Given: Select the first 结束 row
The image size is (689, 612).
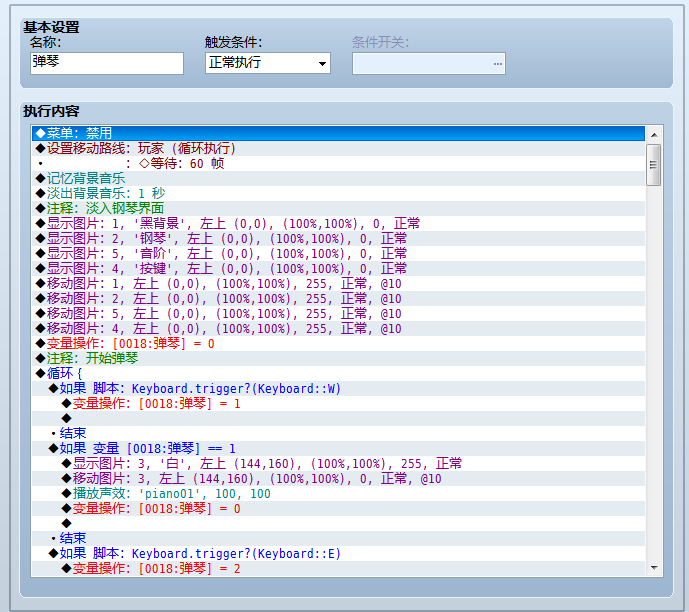Looking at the screenshot, I should [338, 433].
